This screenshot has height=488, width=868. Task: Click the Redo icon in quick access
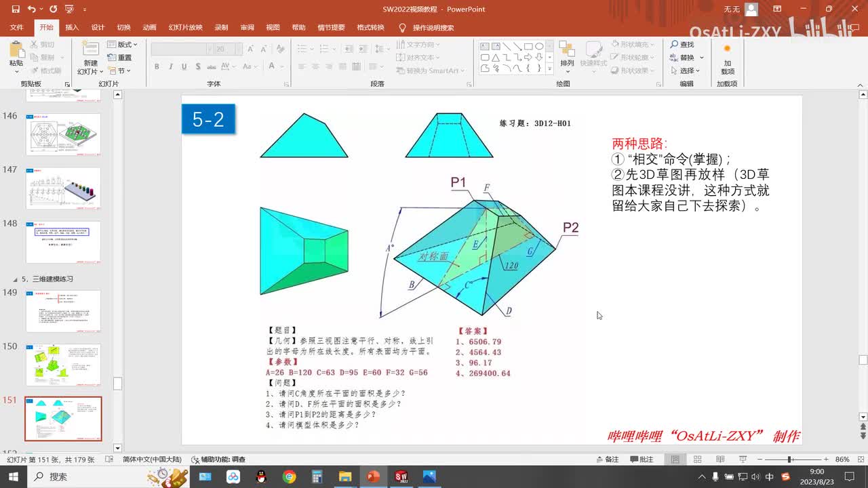(53, 9)
